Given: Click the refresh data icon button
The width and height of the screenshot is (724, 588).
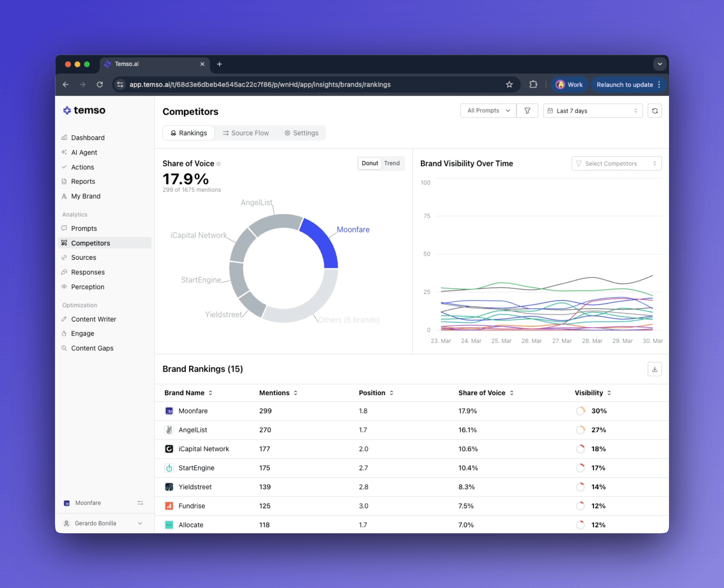Looking at the screenshot, I should pyautogui.click(x=655, y=111).
